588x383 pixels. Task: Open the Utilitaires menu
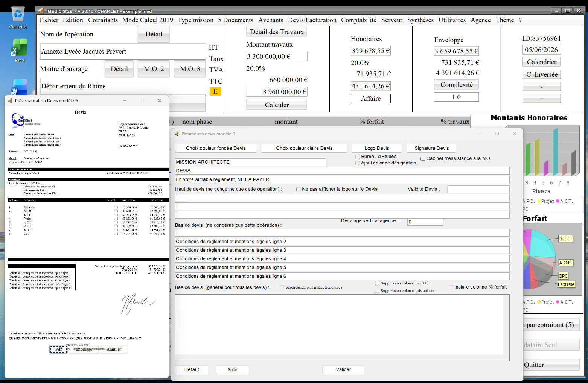(452, 20)
